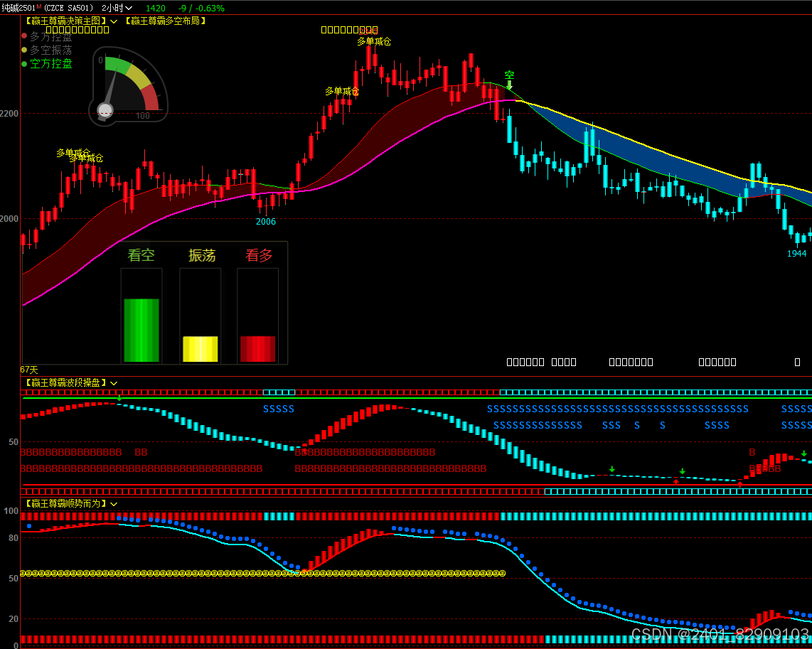Click the 20 axis label in 顺势而为 panel
Image resolution: width=812 pixels, height=649 pixels.
point(14,618)
